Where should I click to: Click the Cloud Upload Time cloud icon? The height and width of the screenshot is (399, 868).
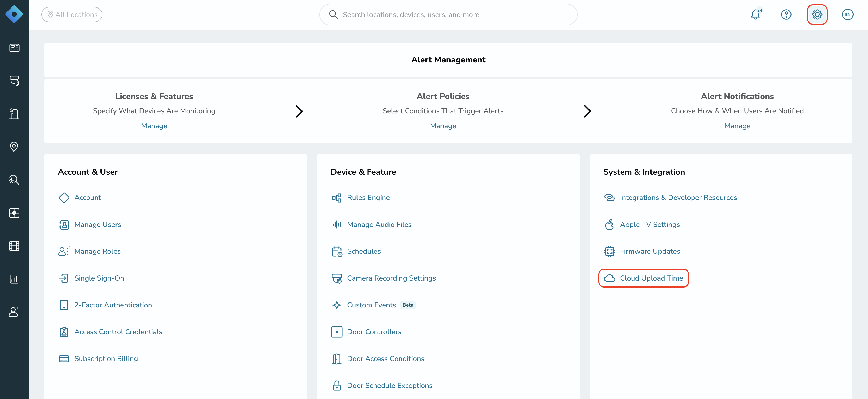tap(609, 278)
